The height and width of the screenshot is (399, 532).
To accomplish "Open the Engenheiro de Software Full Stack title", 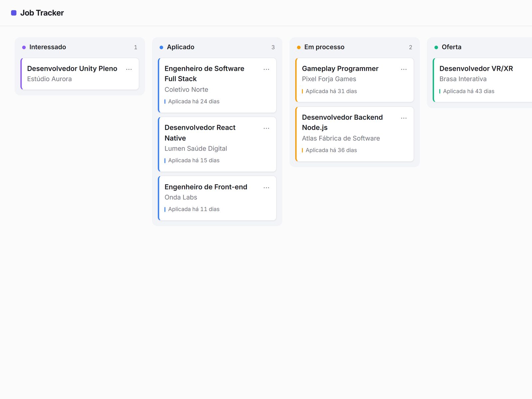I will pyautogui.click(x=204, y=73).
